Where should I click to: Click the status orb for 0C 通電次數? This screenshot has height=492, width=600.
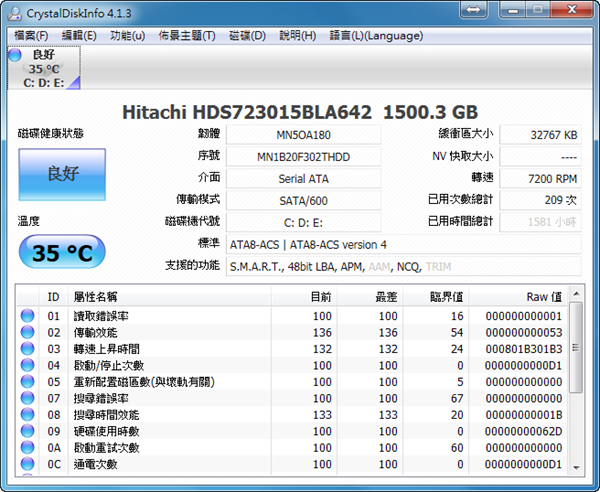tap(27, 464)
